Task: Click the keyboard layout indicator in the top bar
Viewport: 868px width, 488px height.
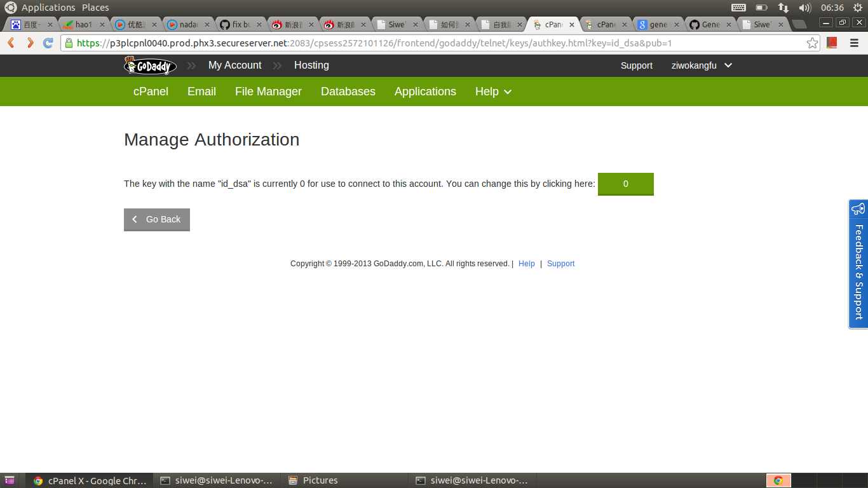Action: click(x=738, y=8)
